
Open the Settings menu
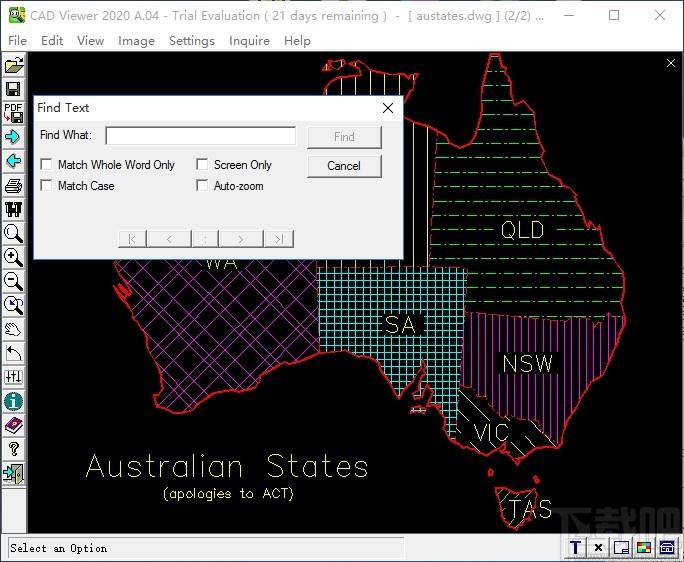(192, 41)
